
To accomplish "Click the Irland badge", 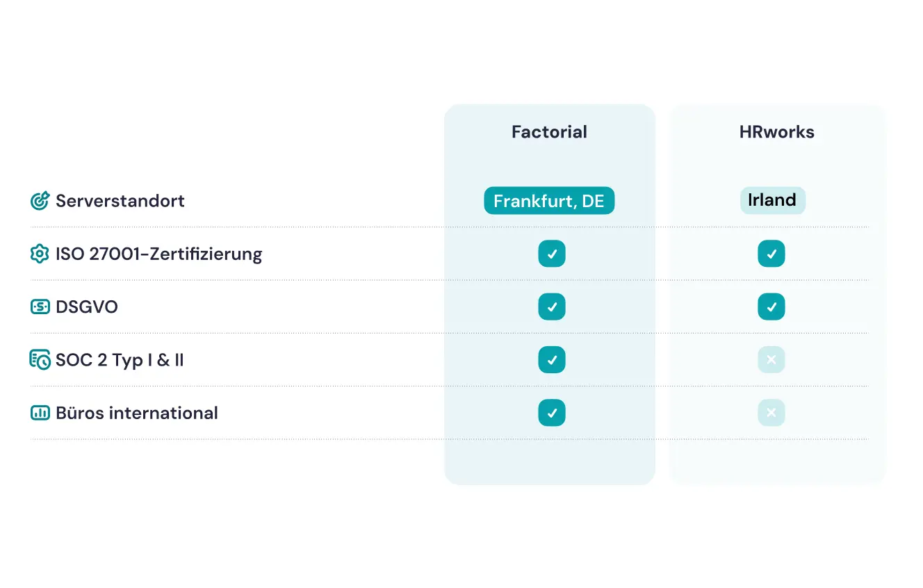I will (x=772, y=200).
